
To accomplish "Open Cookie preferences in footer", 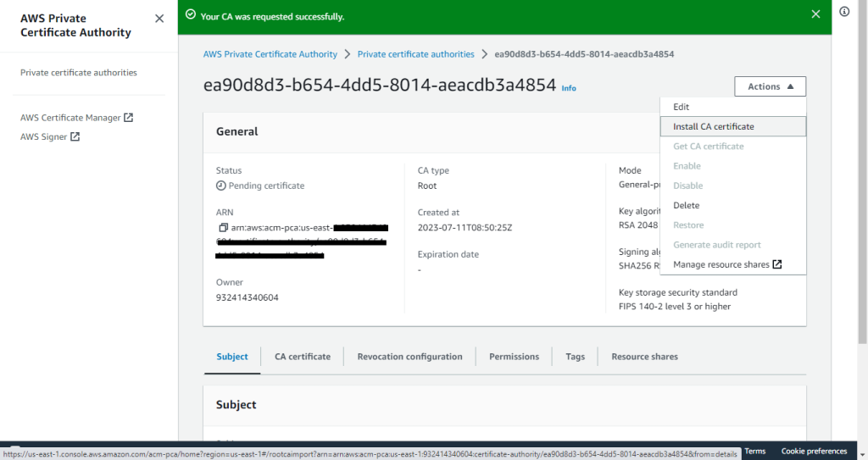I will click(x=814, y=452).
